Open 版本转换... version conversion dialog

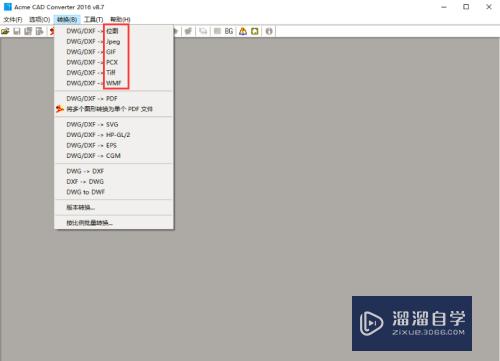(x=114, y=207)
